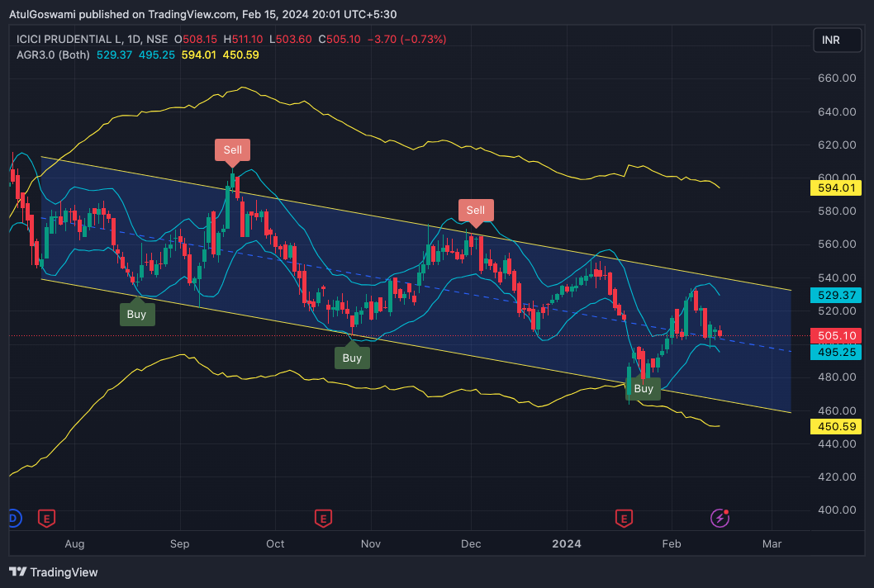The height and width of the screenshot is (588, 874).
Task: Click the 660.00 price axis label
Action: point(837,78)
